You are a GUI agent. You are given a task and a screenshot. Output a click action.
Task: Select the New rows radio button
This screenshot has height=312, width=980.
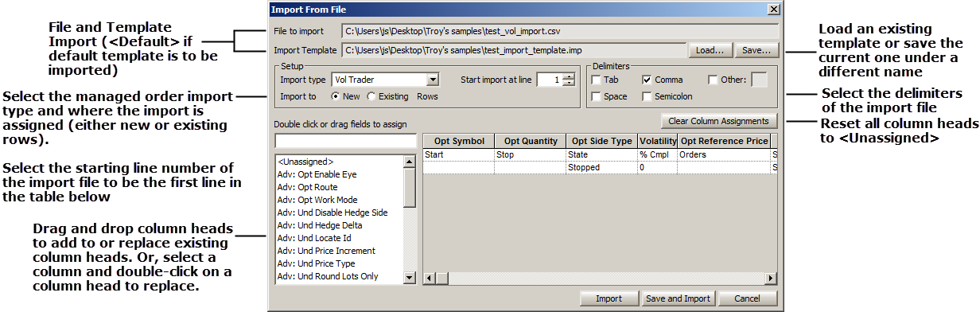point(335,96)
